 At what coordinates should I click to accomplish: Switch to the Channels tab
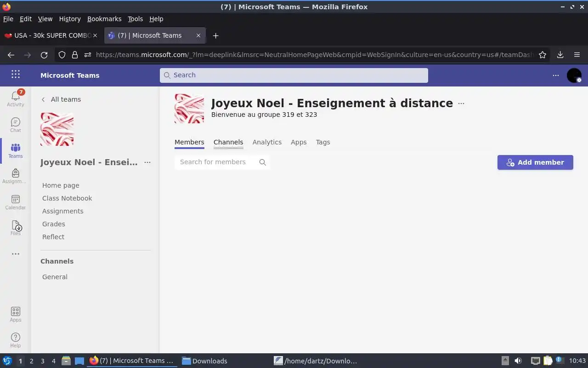click(x=228, y=142)
